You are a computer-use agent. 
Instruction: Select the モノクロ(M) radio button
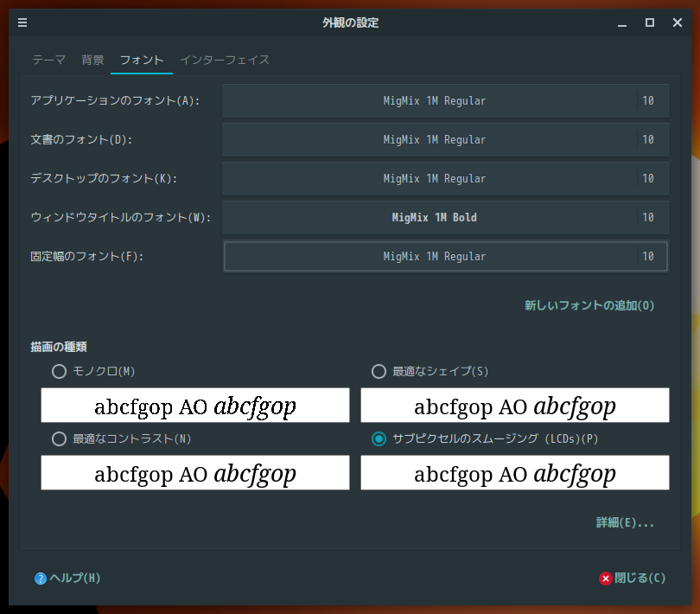point(59,371)
